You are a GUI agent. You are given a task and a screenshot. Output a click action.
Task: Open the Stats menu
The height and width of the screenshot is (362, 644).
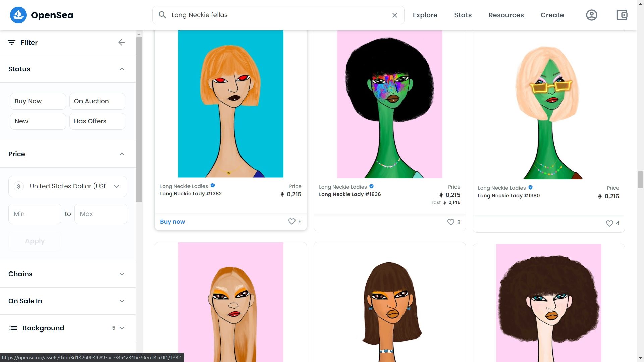(463, 15)
